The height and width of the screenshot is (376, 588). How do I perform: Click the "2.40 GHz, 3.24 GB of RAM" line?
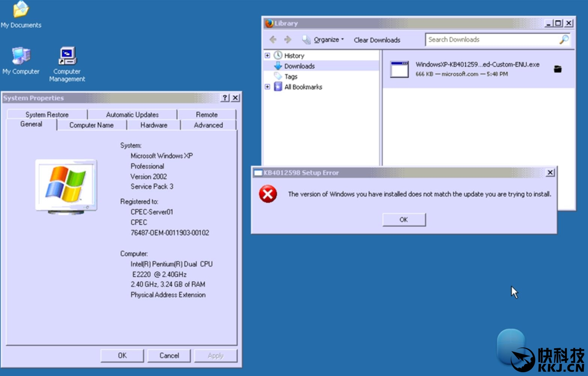click(x=168, y=284)
